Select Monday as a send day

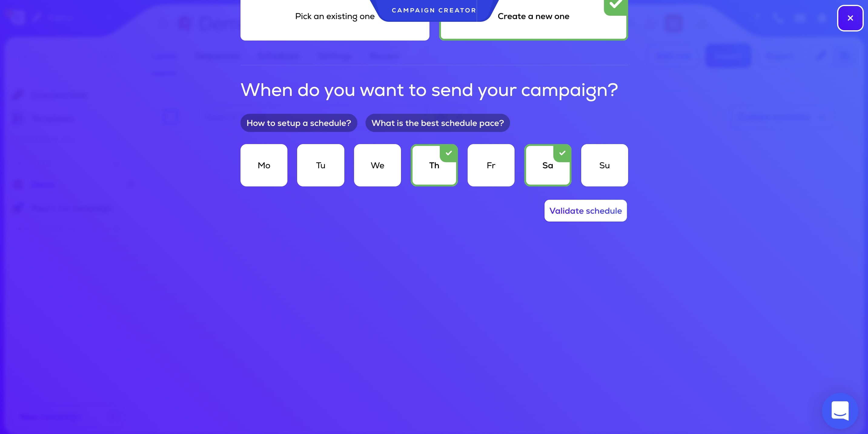click(x=264, y=165)
